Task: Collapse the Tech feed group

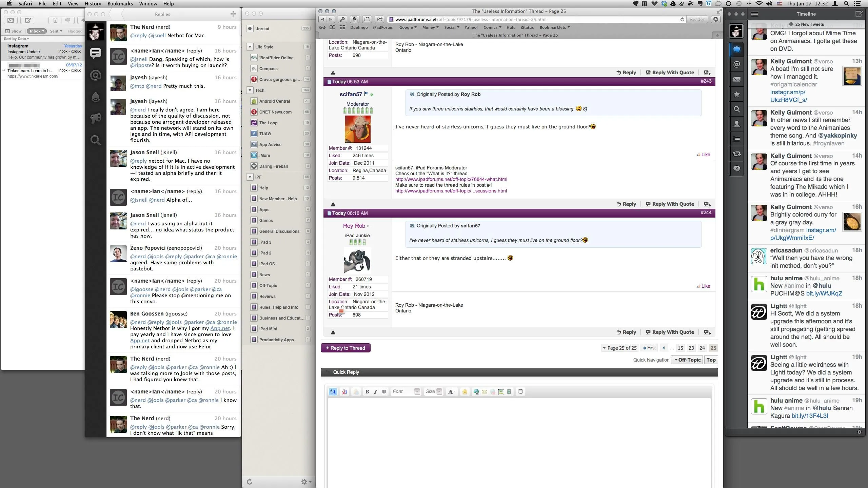Action: coord(250,90)
